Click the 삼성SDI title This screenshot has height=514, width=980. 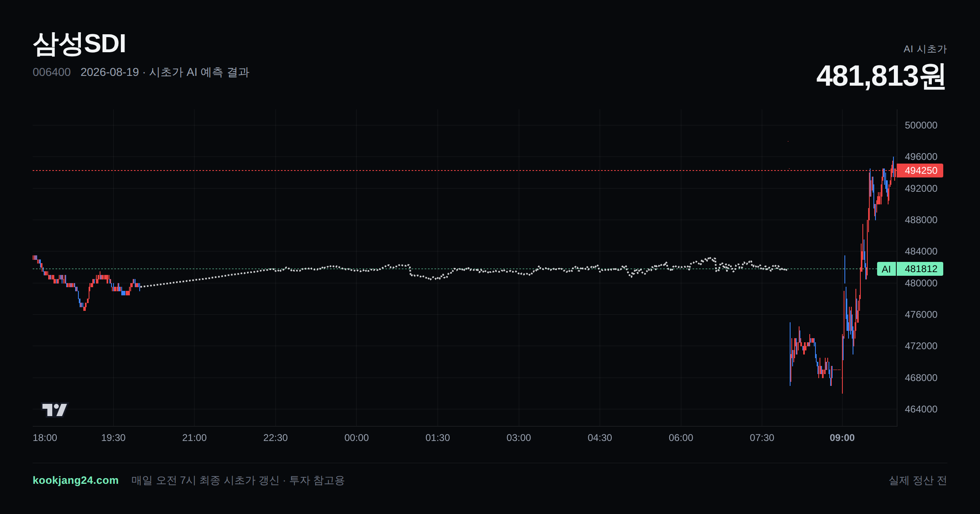click(79, 44)
